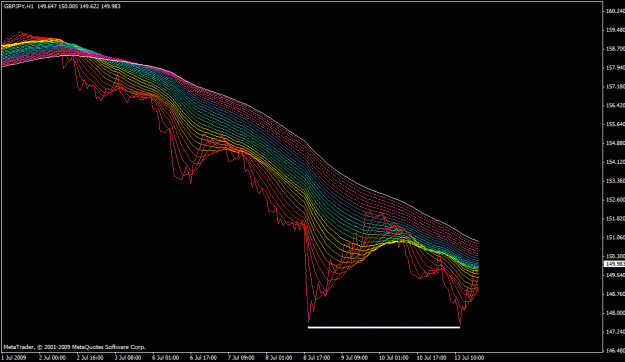Click the 8 Jul 01:00 time label

279,358
